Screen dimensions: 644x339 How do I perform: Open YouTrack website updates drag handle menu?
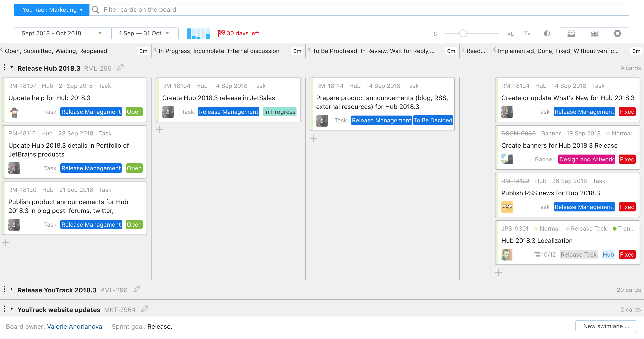pyautogui.click(x=4, y=309)
